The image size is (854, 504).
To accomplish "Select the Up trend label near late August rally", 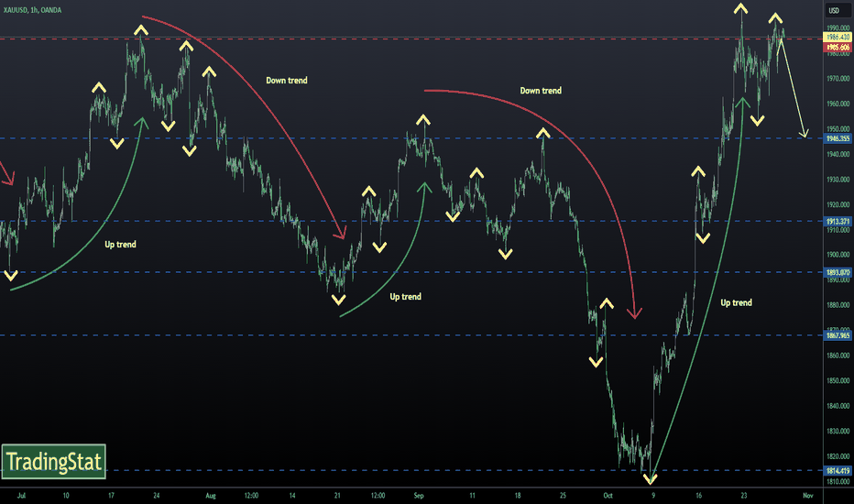I will click(405, 296).
